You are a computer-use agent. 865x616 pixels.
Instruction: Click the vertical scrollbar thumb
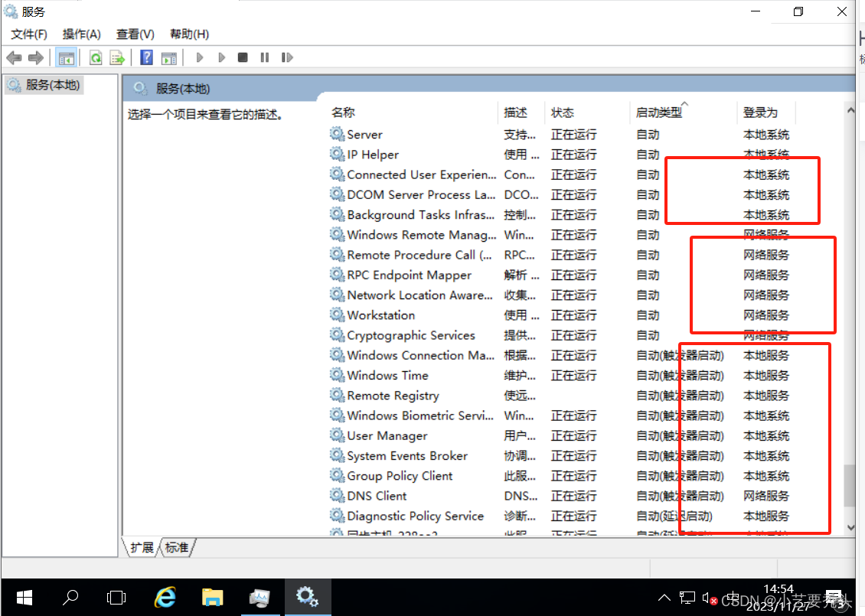tap(850, 487)
